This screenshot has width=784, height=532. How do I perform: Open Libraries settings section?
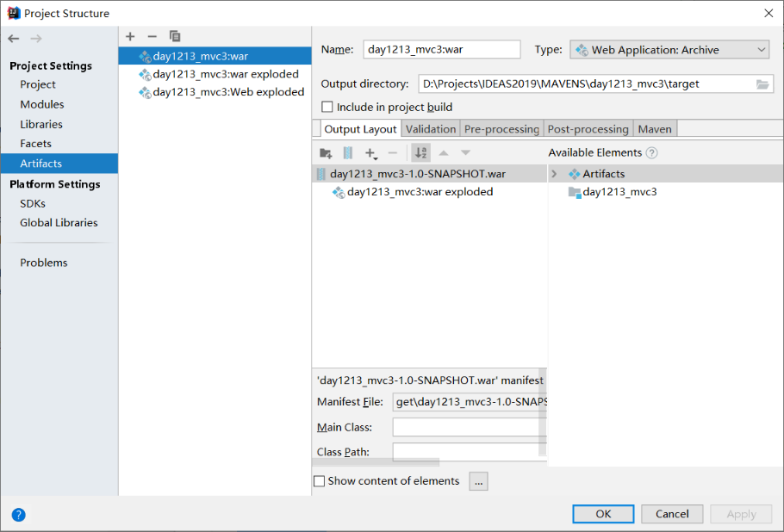click(41, 124)
